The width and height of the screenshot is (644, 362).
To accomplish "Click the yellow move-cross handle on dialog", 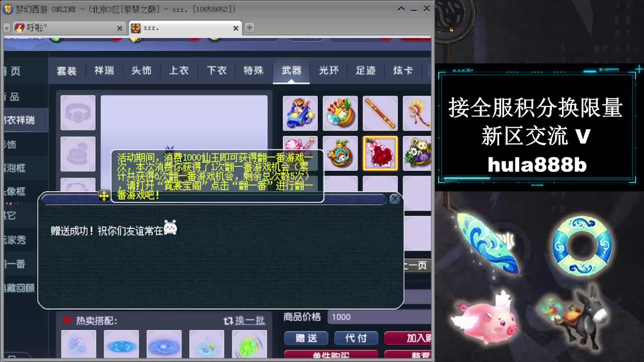I will click(x=104, y=196).
